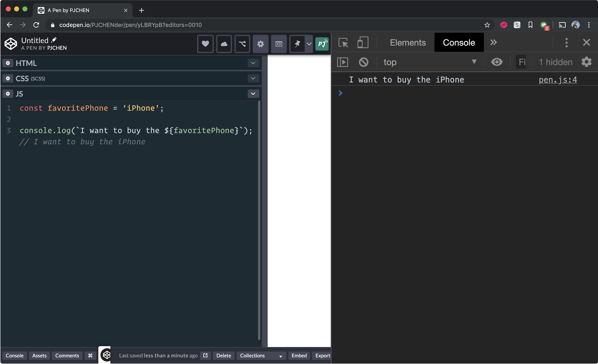Click the JS editor vertical scrollbar
The image size is (598, 364).
[x=259, y=220]
